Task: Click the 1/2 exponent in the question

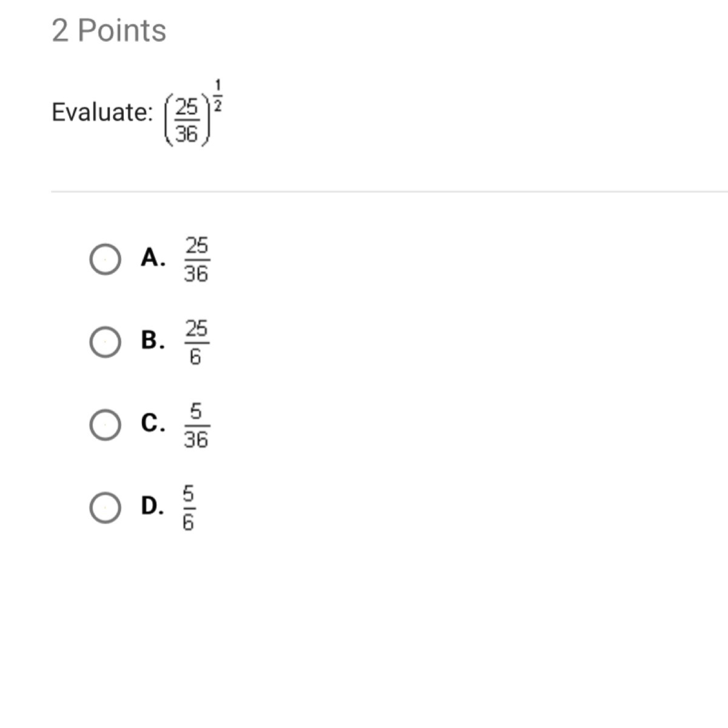Action: coord(218,96)
